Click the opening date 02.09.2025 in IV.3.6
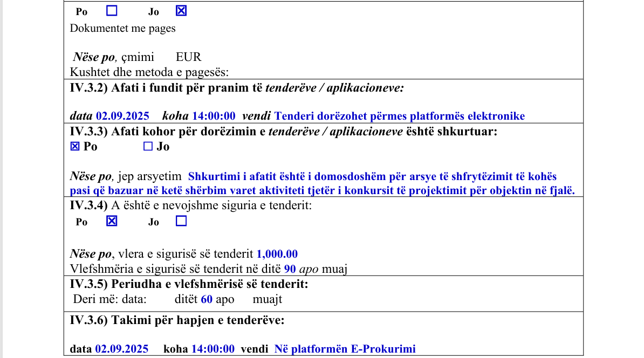This screenshot has height=358, width=644. [x=121, y=349]
